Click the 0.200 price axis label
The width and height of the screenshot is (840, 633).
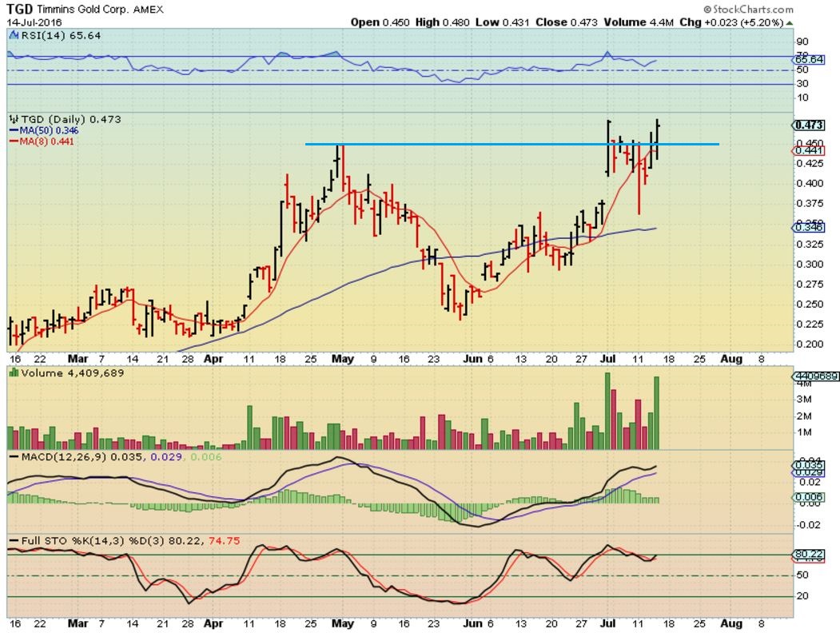pyautogui.click(x=810, y=344)
